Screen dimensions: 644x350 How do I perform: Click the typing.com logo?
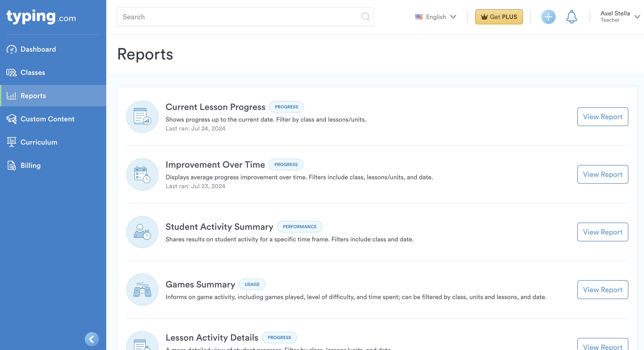[41, 17]
